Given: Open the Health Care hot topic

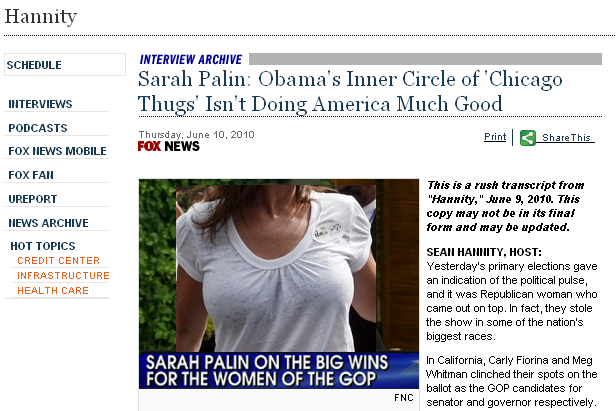Looking at the screenshot, I should tap(53, 291).
